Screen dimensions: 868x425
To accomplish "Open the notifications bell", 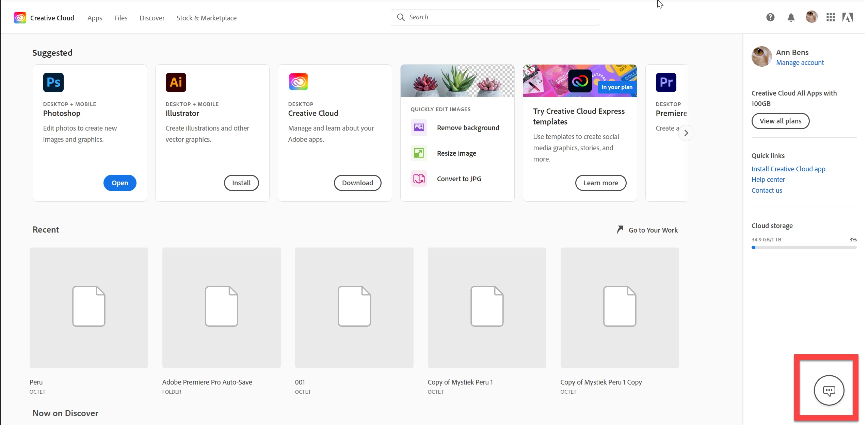I will point(791,18).
